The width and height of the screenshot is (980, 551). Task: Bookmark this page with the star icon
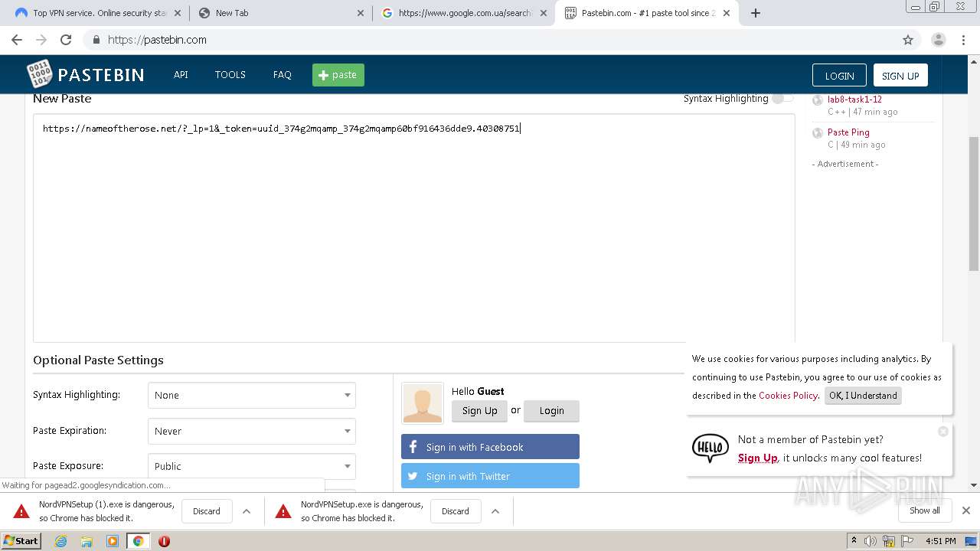908,40
